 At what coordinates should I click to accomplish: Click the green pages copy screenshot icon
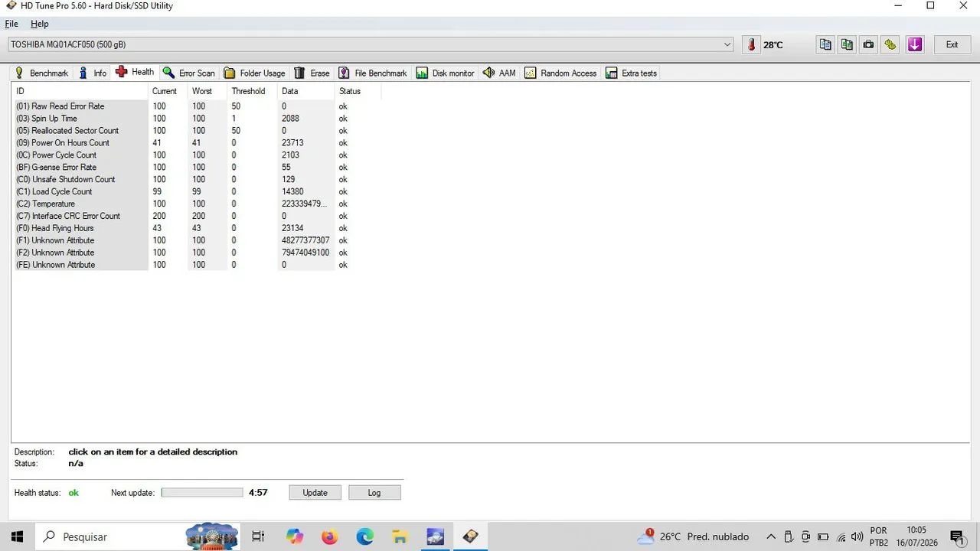[x=847, y=44]
